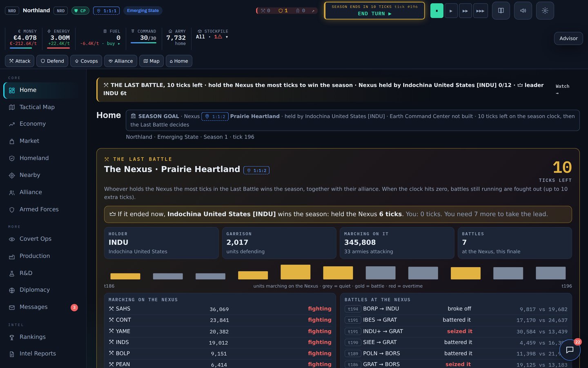Set triple fast-forward speed
This screenshot has width=588, height=368.
point(480,11)
